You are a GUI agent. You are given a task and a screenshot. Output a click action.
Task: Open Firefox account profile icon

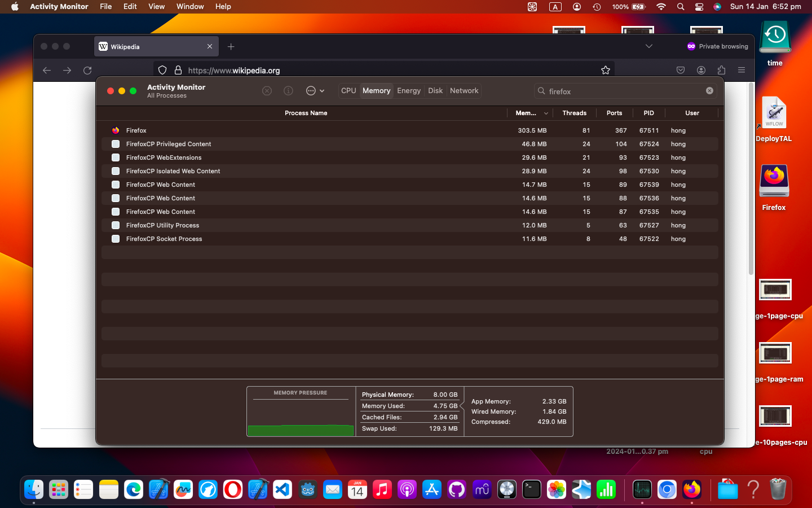tap(701, 70)
